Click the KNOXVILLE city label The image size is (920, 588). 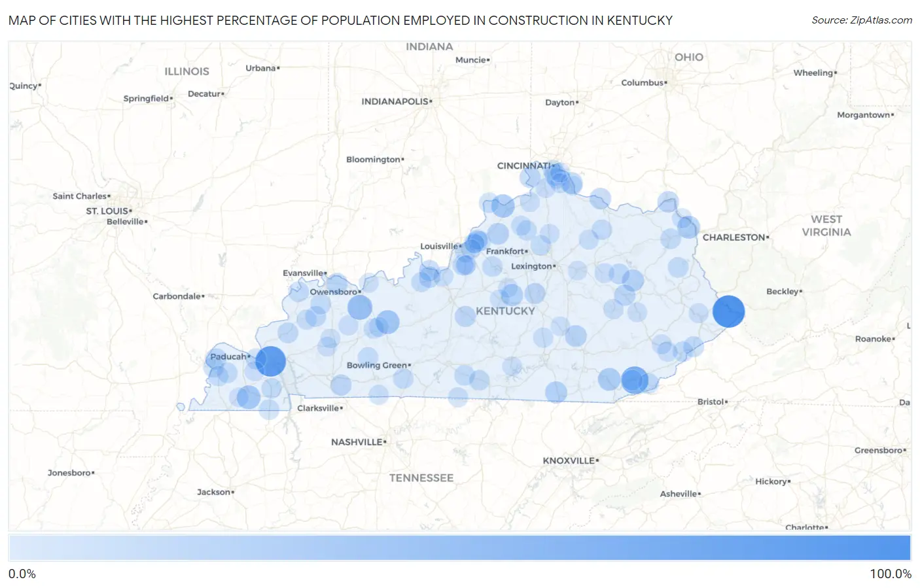569,460
